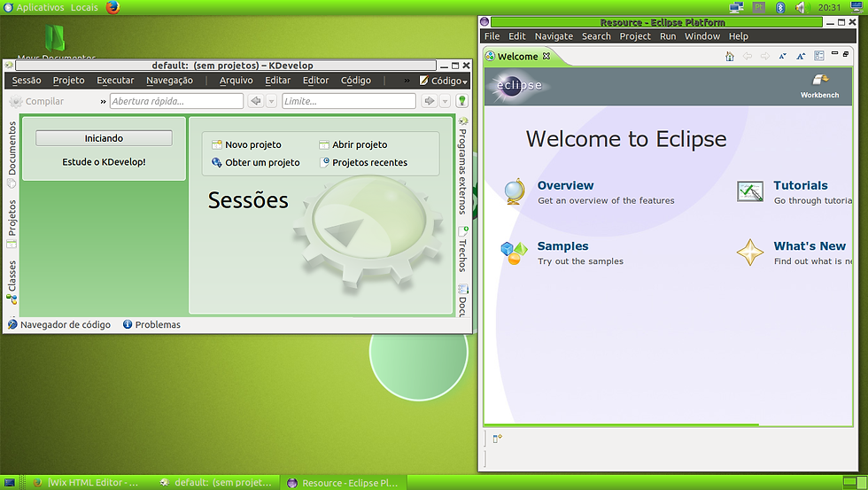
Task: Click the forward navigation arrow in KDevelop
Action: point(429,101)
